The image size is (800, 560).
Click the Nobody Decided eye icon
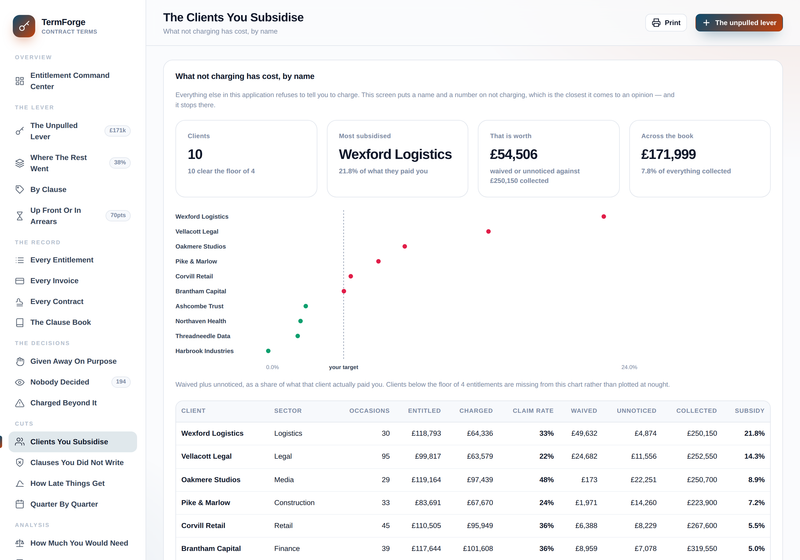[19, 382]
